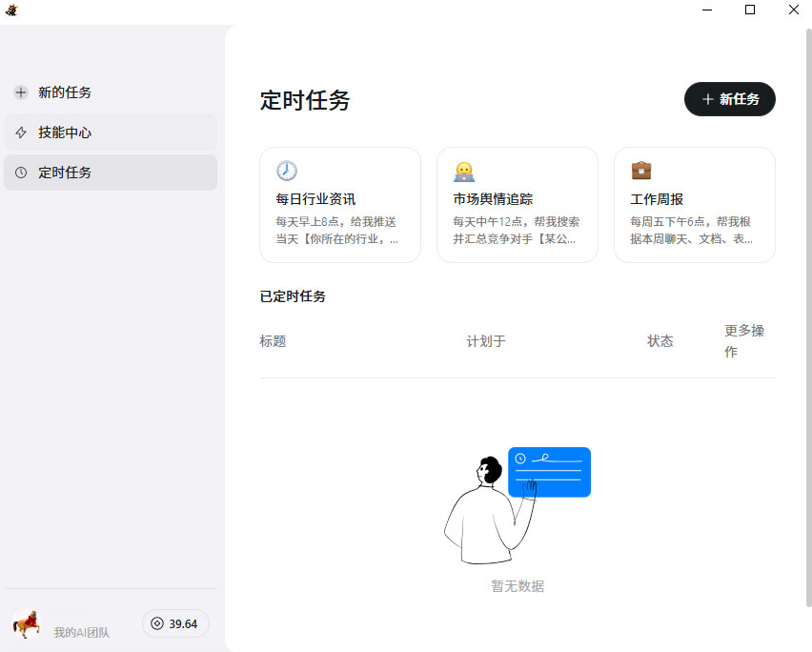Click the briefcase icon on 工作周报 card

pos(641,171)
